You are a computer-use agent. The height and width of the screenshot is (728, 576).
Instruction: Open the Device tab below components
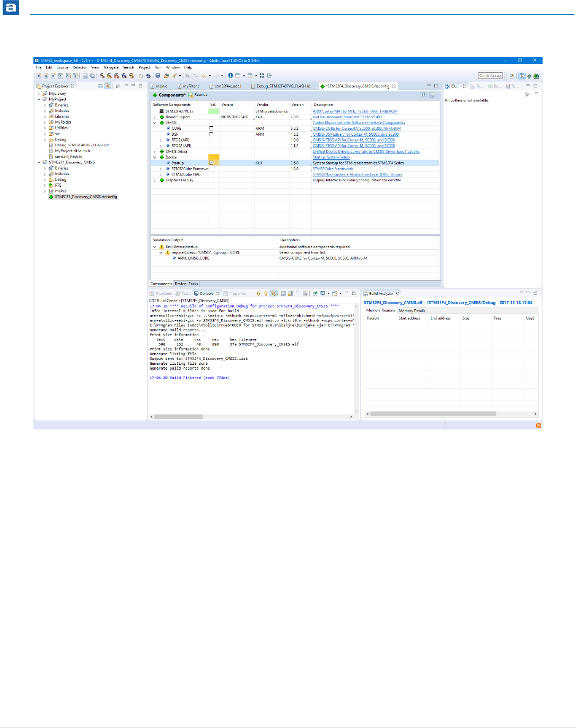click(180, 284)
